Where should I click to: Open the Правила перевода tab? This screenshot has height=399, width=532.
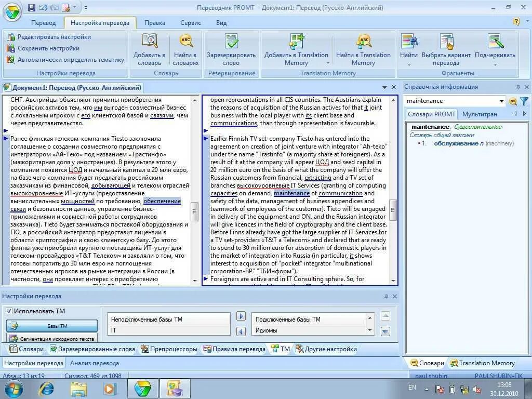click(x=234, y=349)
